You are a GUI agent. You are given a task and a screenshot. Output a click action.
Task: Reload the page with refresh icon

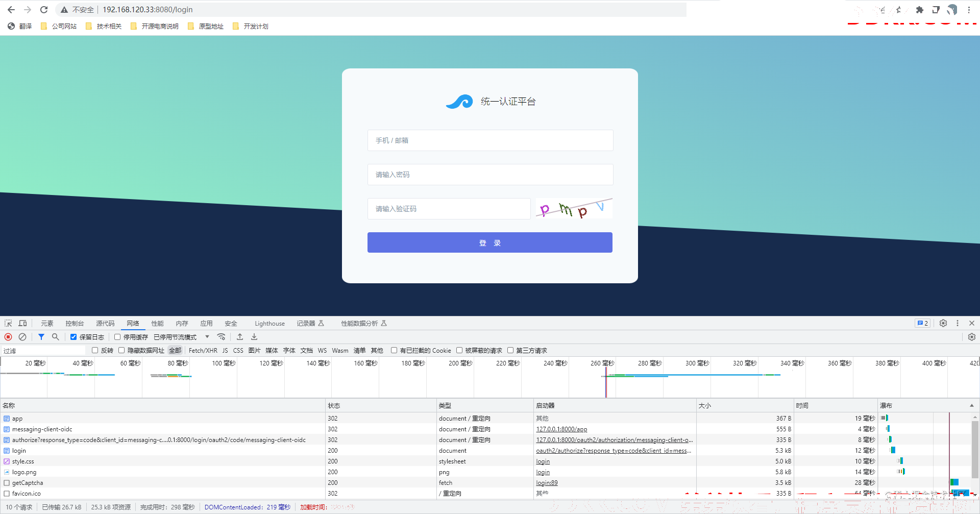pyautogui.click(x=44, y=10)
